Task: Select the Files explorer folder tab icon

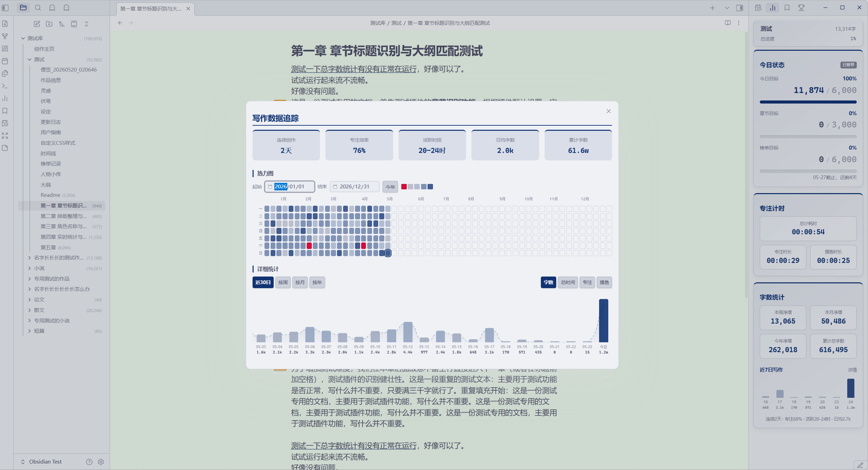Action: point(23,7)
